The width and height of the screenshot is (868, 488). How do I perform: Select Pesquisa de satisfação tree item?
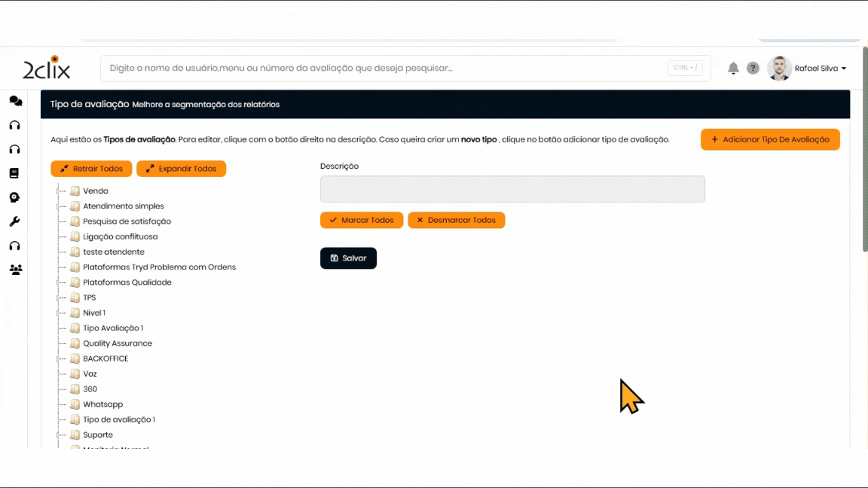[x=127, y=221]
